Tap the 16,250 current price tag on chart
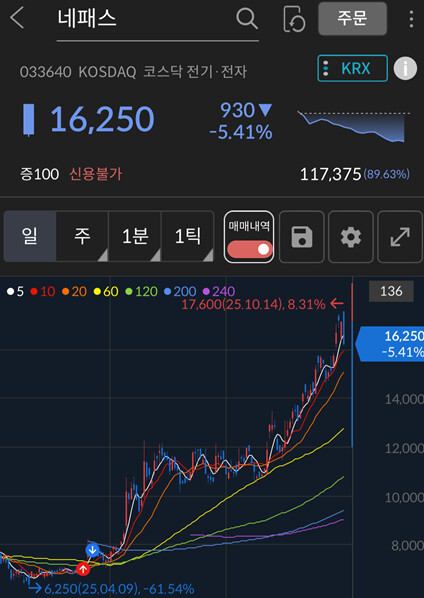 click(389, 344)
